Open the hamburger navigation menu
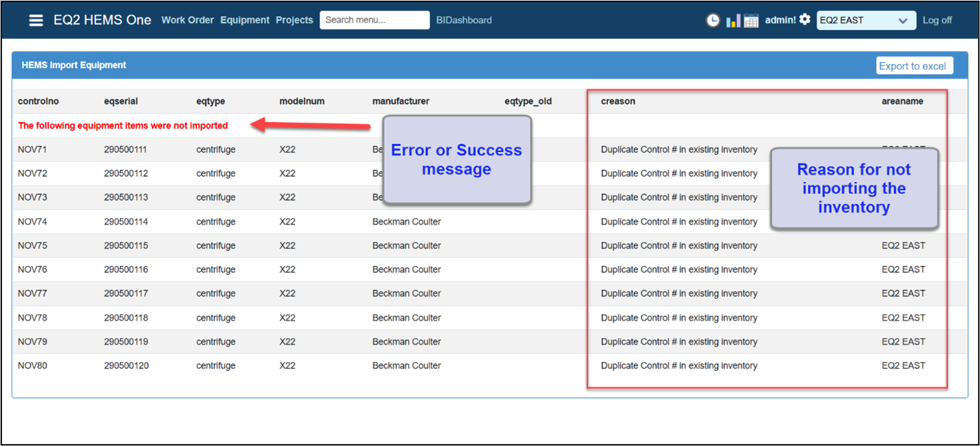This screenshot has height=446, width=980. pyautogui.click(x=36, y=20)
